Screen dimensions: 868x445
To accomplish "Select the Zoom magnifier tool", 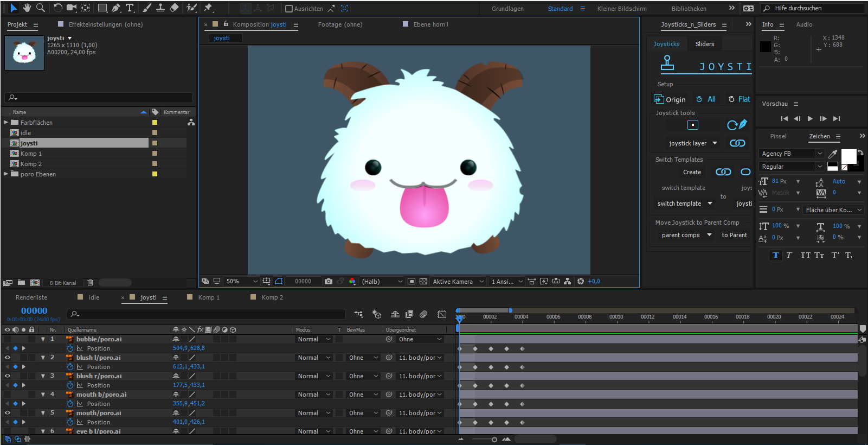I will [41, 8].
